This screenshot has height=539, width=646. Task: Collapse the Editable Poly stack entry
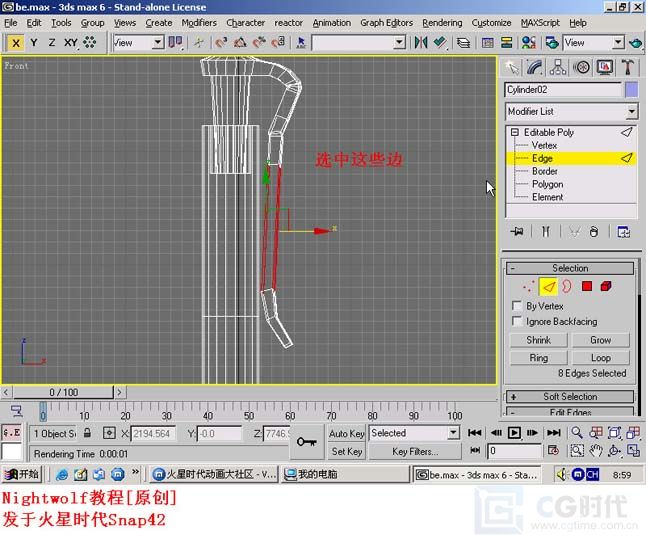[x=515, y=132]
